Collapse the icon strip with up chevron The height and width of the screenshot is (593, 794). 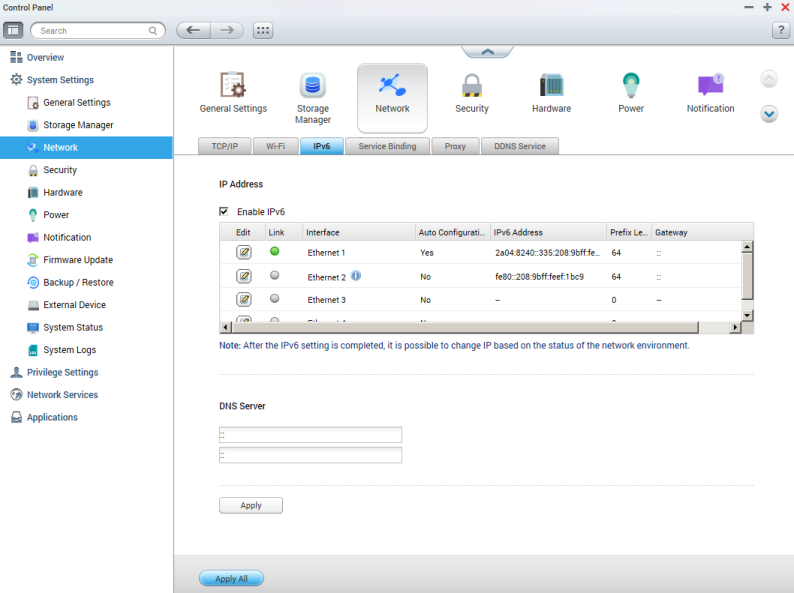point(487,52)
